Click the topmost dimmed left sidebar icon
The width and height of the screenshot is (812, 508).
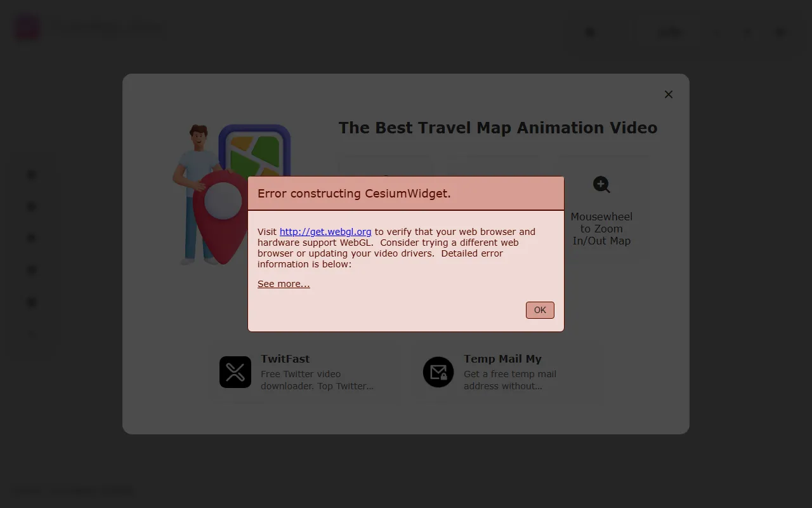click(x=32, y=175)
